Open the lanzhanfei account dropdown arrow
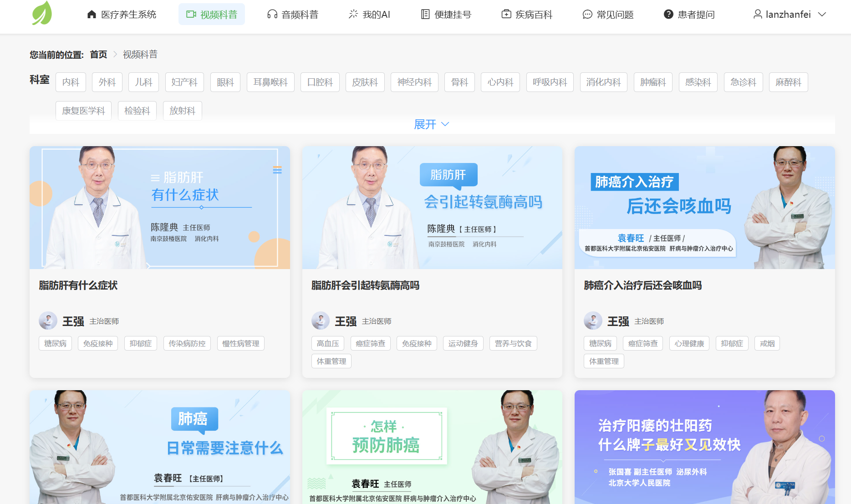This screenshot has width=851, height=504. pyautogui.click(x=822, y=15)
